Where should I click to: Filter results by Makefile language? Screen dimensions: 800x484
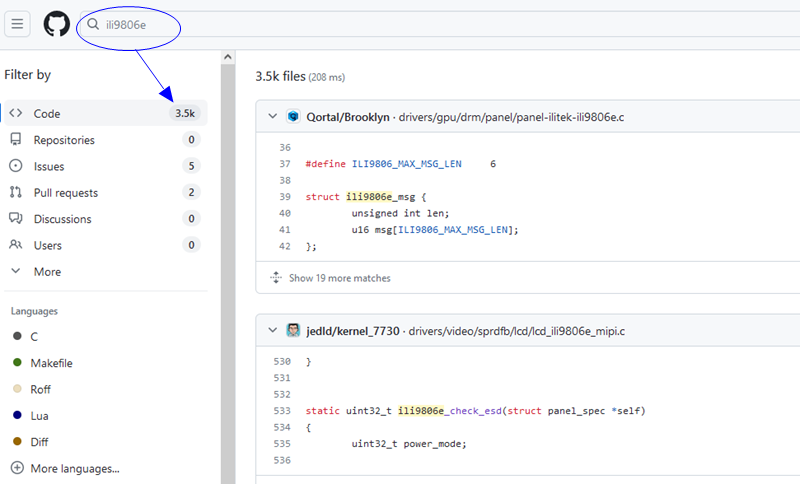click(x=51, y=363)
